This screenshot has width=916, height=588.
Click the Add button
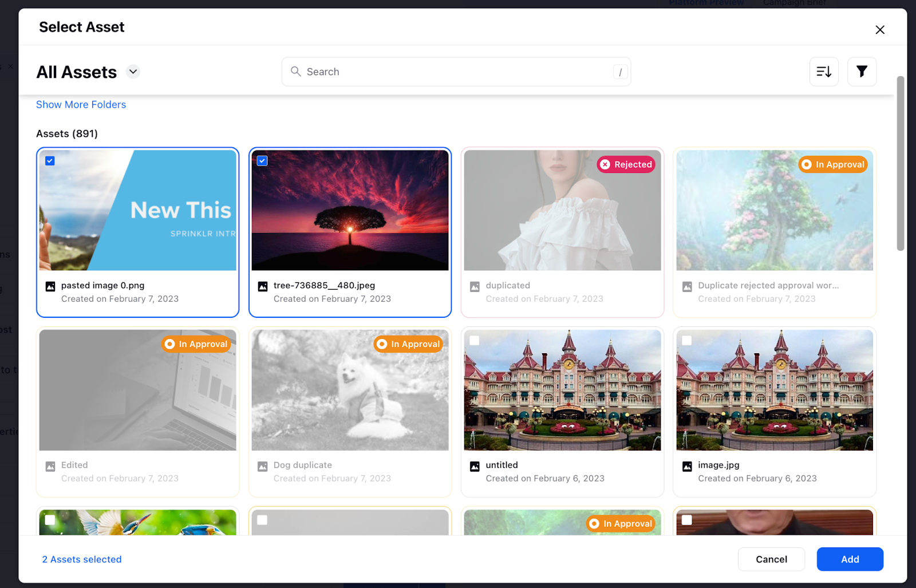(850, 559)
